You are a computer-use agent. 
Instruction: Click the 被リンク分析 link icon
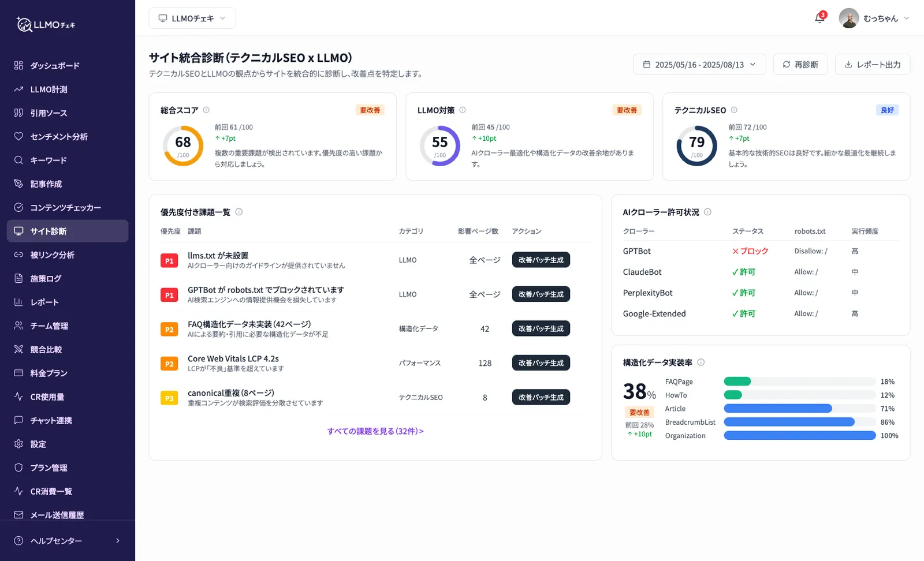tap(18, 255)
